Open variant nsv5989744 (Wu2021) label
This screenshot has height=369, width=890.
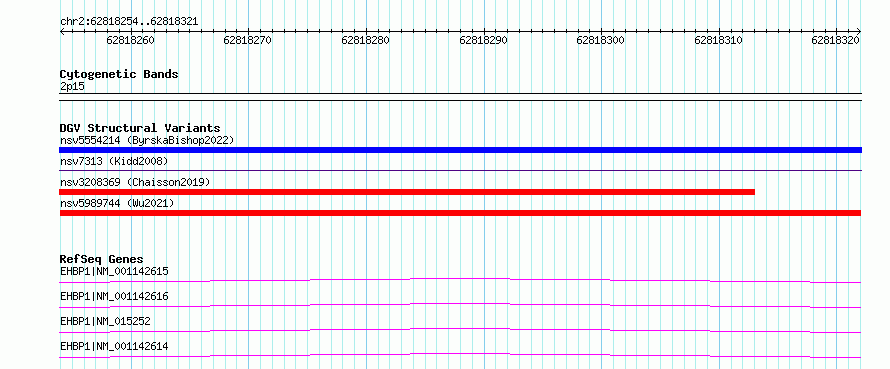(117, 203)
